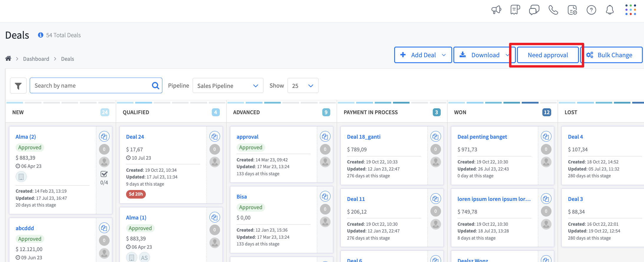
Task: Click the Dashboard breadcrumb link
Action: pyautogui.click(x=36, y=59)
